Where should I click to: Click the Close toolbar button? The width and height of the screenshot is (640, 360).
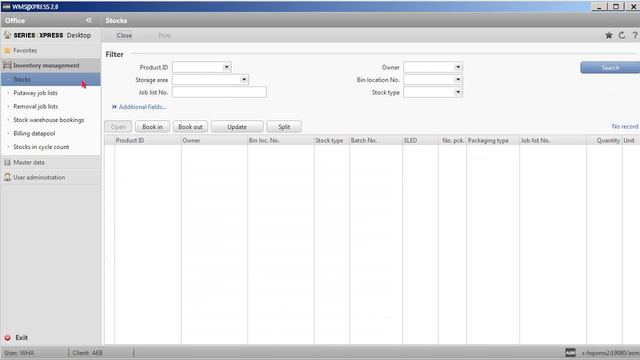124,36
